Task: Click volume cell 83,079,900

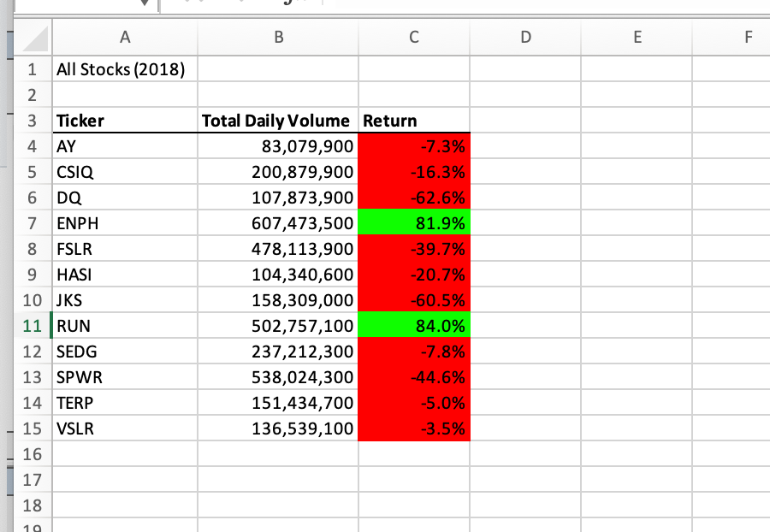Action: pos(278,146)
